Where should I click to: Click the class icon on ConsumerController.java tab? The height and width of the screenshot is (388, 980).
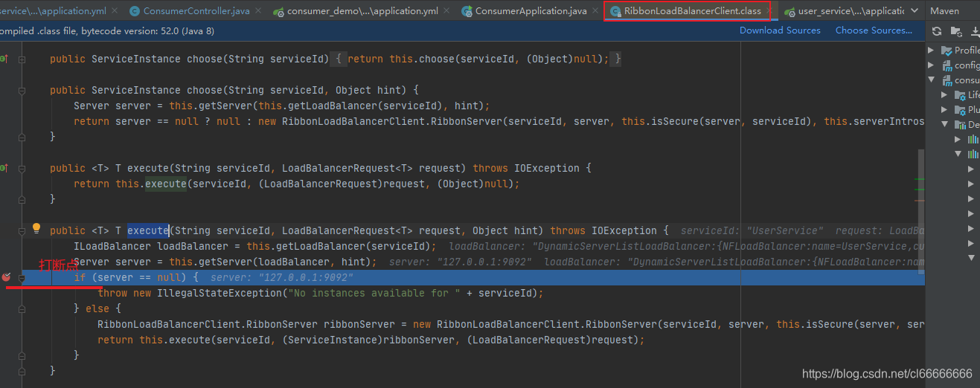click(x=135, y=11)
